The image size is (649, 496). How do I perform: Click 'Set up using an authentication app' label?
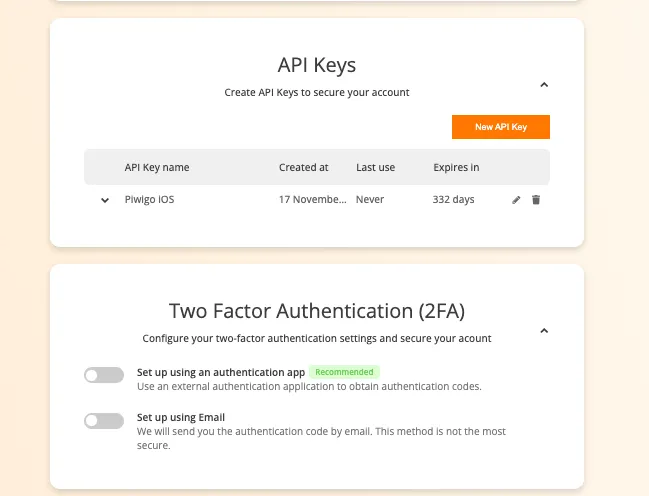click(x=220, y=372)
